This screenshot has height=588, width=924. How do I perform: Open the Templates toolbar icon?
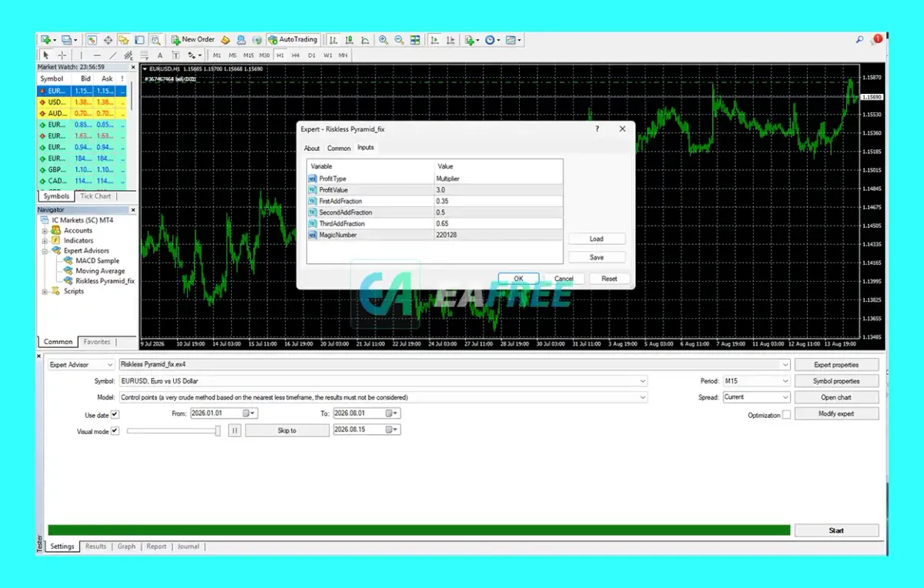(x=514, y=39)
